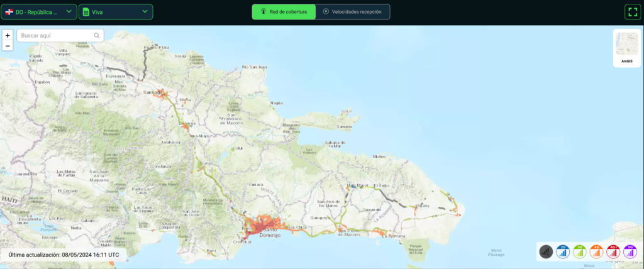
Task: Click the SIM card icon beside Viva
Action: (86, 12)
